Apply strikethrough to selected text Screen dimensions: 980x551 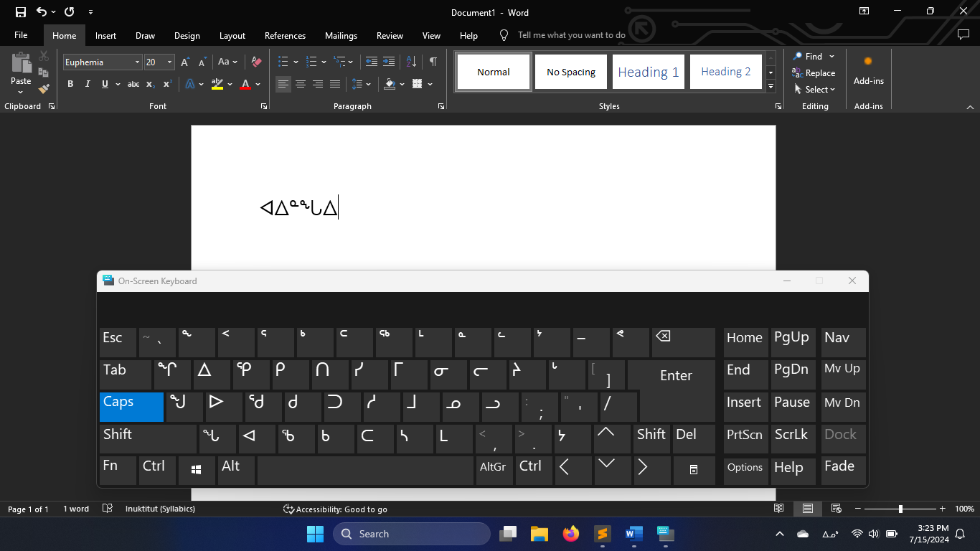point(133,84)
